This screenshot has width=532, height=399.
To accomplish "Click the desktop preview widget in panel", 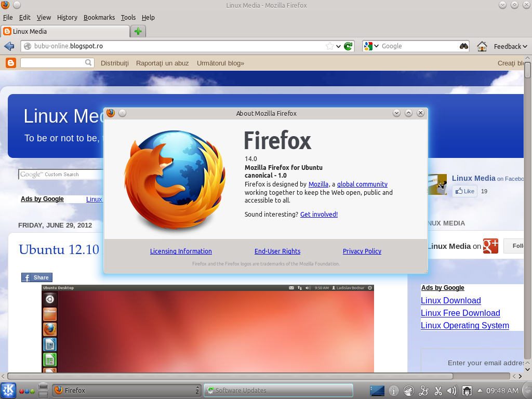I will [x=377, y=391].
